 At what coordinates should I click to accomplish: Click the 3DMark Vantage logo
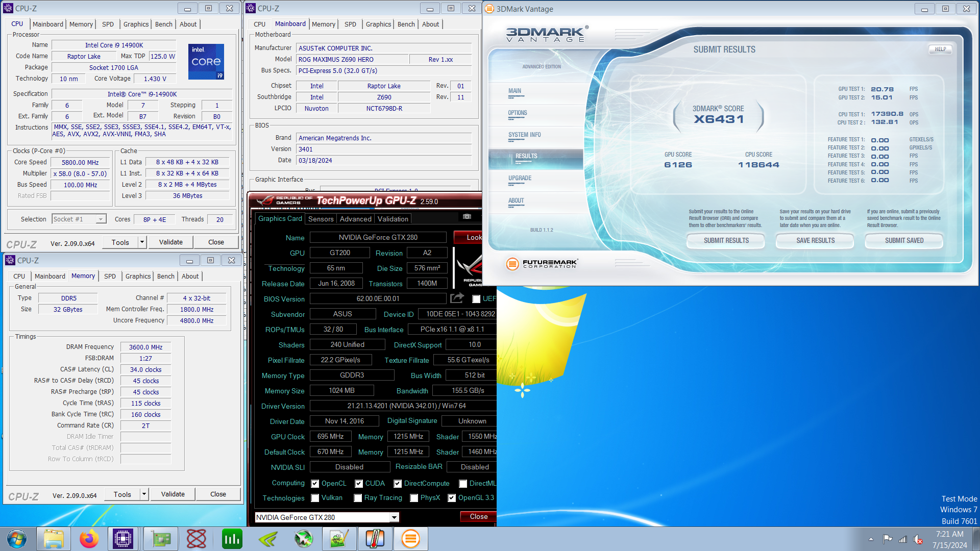click(547, 34)
